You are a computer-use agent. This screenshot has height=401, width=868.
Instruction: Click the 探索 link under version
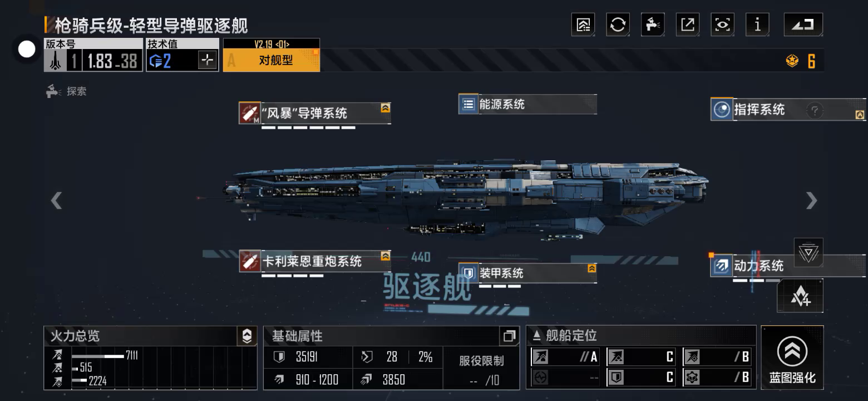66,91
